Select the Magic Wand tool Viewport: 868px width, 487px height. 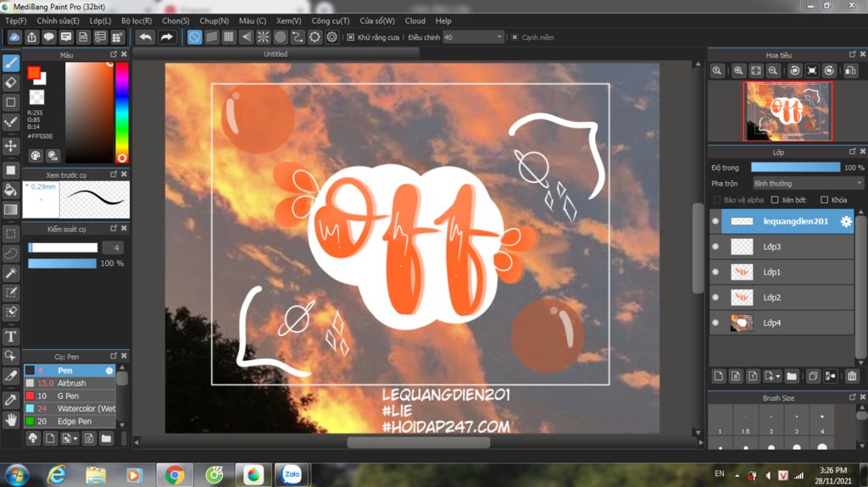tap(11, 273)
